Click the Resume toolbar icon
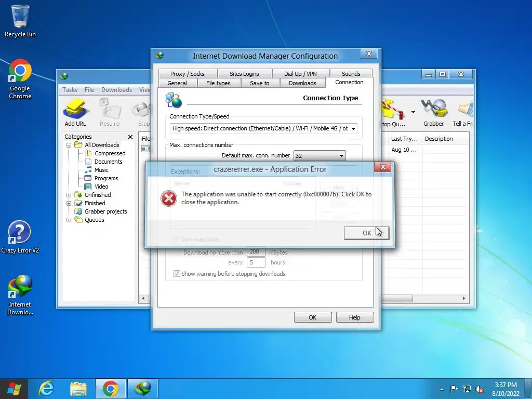This screenshot has width=532, height=399. (110, 112)
